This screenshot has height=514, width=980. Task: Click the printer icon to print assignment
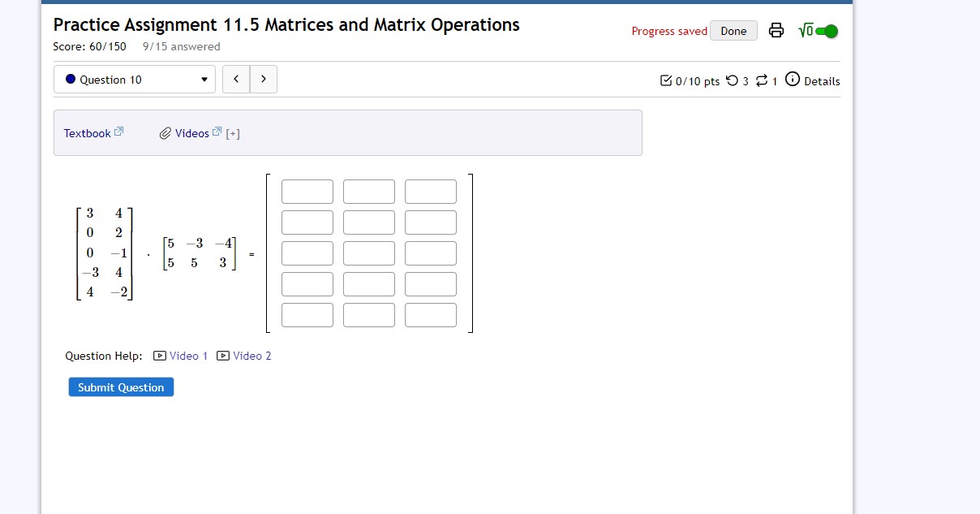pos(776,29)
